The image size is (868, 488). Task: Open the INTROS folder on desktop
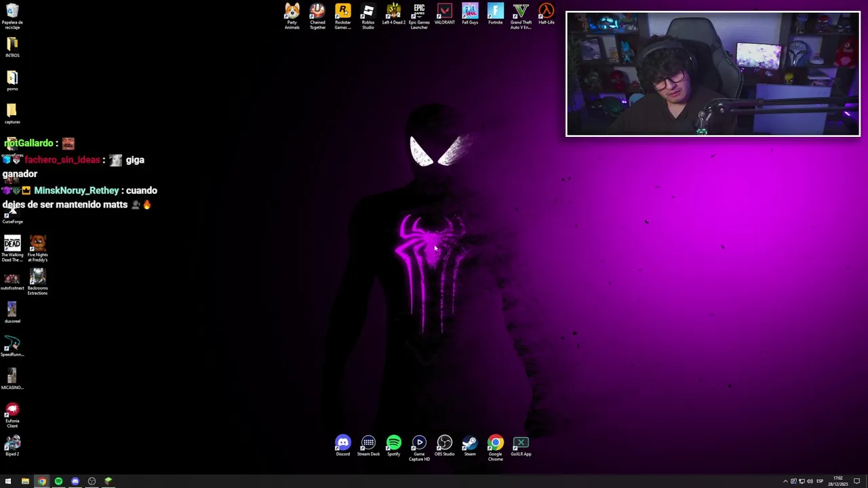point(12,47)
